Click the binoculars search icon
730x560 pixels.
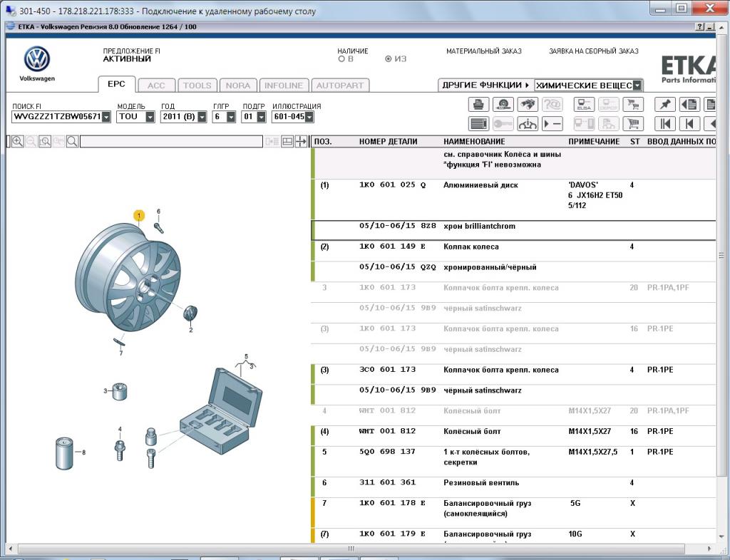pos(528,104)
